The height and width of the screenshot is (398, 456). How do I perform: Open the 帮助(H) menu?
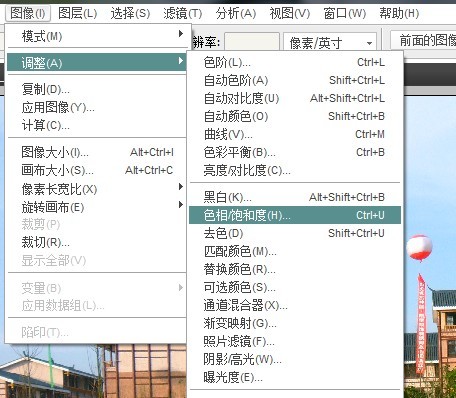pyautogui.click(x=399, y=13)
